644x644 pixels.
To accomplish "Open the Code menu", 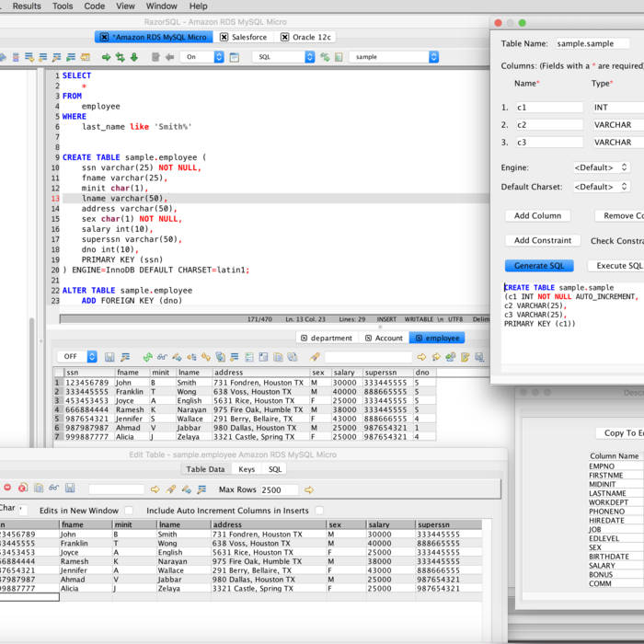I will (95, 6).
